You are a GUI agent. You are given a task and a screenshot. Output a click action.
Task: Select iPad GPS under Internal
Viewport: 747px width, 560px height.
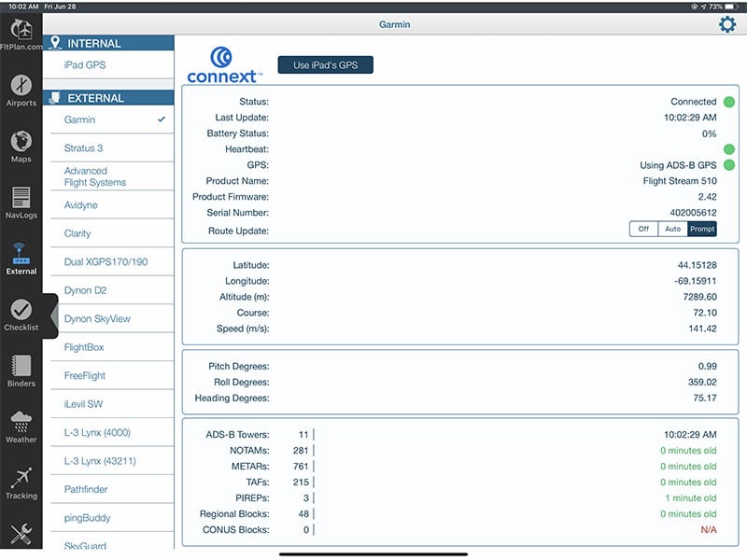pyautogui.click(x=108, y=64)
